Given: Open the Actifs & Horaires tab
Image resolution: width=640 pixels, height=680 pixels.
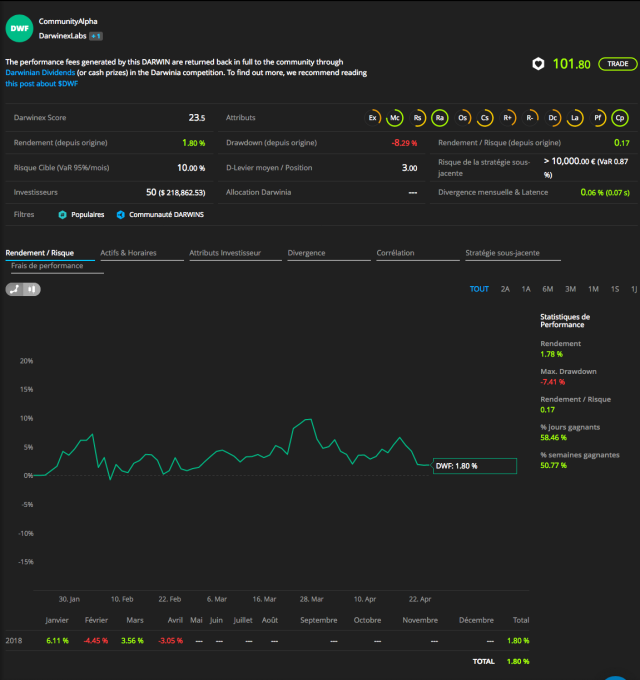Looking at the screenshot, I should [142, 253].
